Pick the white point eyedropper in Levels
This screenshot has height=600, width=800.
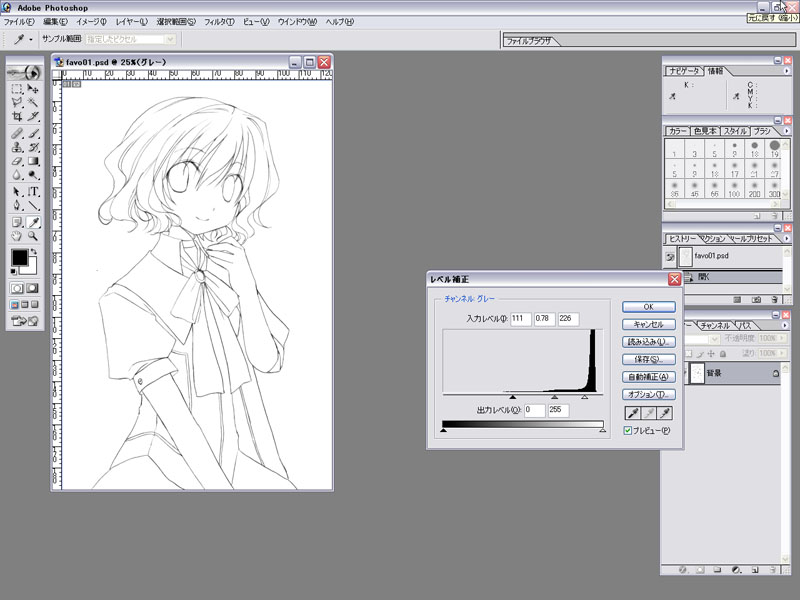(665, 413)
